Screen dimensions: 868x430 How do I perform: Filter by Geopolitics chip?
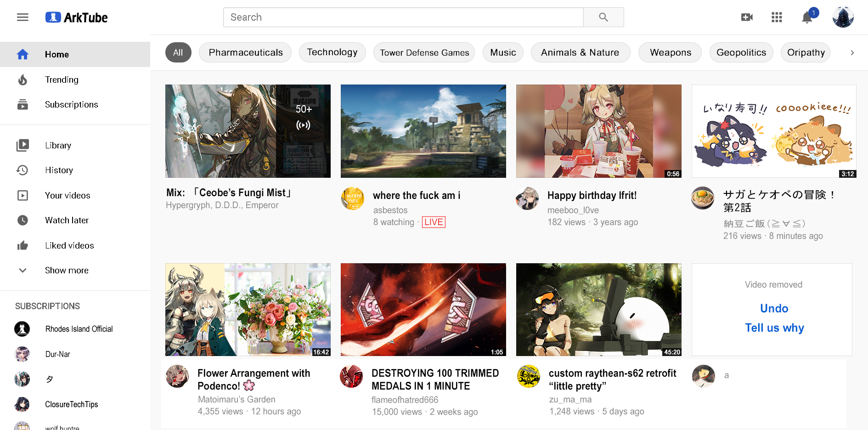(741, 53)
